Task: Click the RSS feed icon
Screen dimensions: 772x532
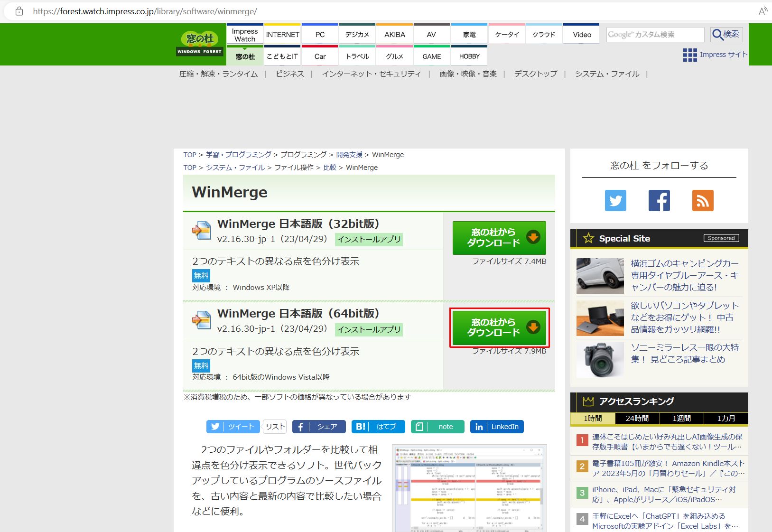Action: [702, 200]
